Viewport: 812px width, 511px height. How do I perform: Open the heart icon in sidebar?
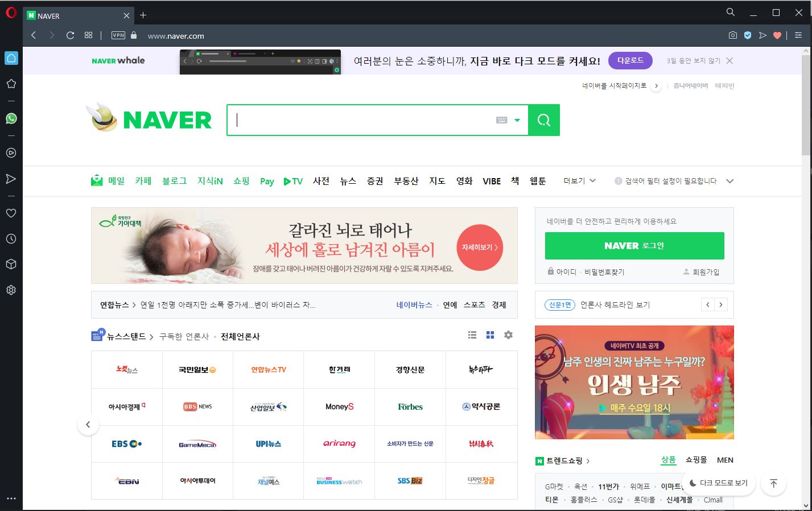pos(11,213)
